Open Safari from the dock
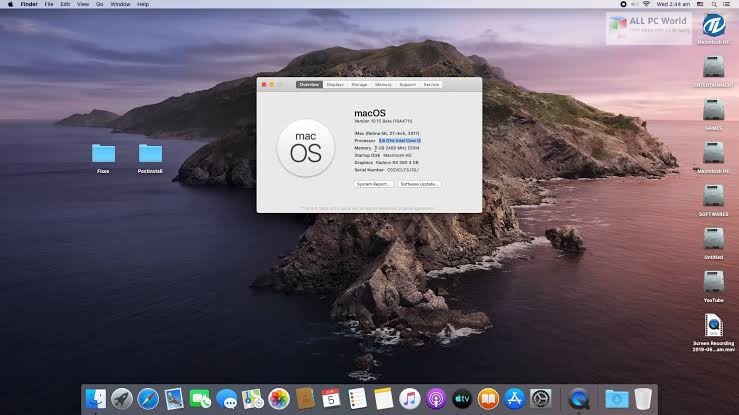The height and width of the screenshot is (415, 739). 148,399
